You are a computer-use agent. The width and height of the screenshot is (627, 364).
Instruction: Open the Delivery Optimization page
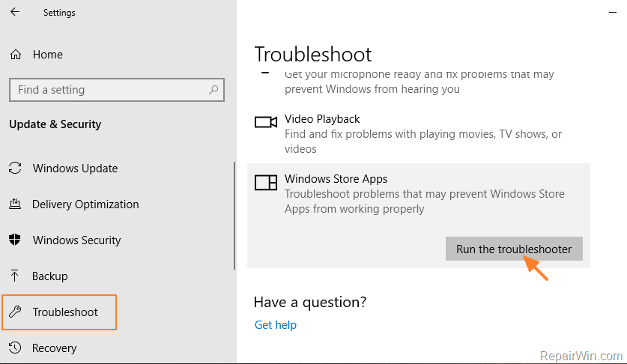tap(85, 204)
